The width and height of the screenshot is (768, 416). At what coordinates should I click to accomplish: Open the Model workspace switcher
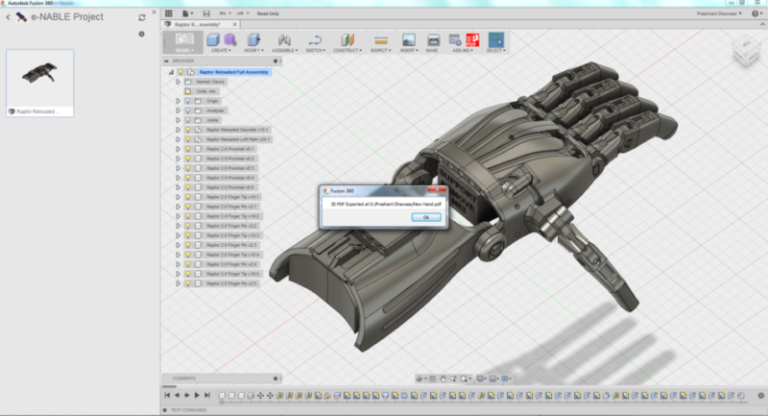point(184,42)
